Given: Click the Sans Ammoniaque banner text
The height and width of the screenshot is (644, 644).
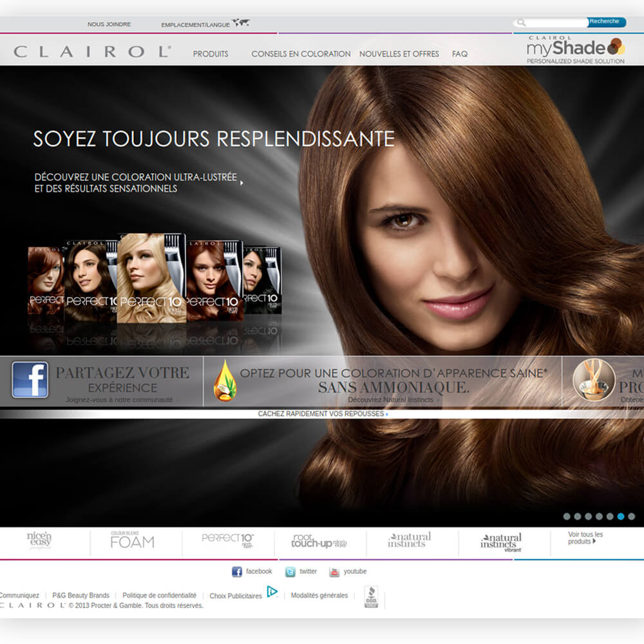Looking at the screenshot, I should tap(394, 387).
